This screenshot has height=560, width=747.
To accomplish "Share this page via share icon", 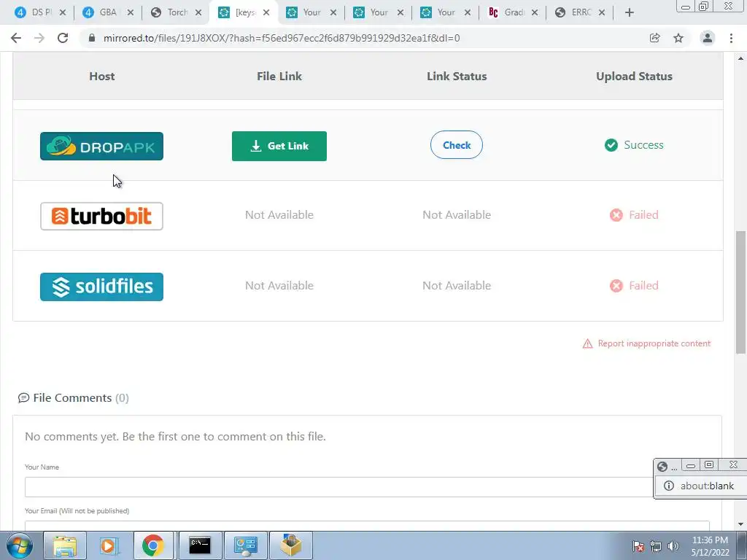I will [654, 38].
